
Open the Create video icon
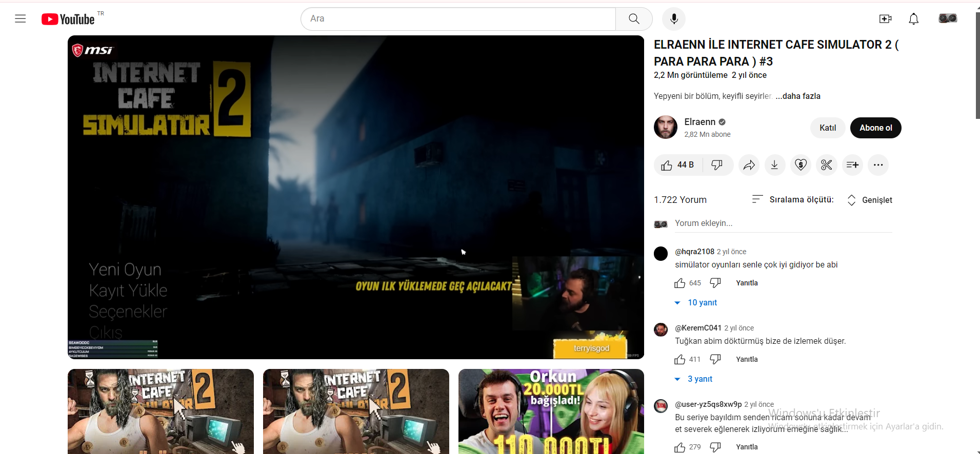[885, 19]
